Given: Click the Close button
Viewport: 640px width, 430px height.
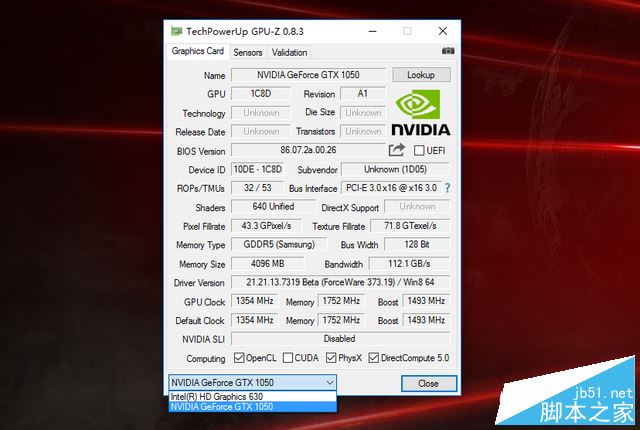Looking at the screenshot, I should click(x=429, y=383).
